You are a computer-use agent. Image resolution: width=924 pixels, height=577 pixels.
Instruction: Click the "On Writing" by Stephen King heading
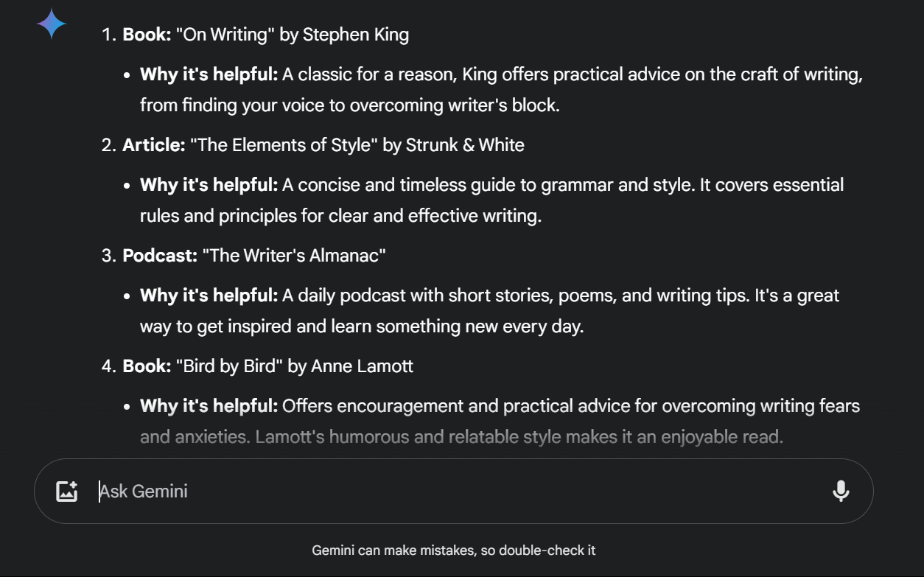click(x=292, y=35)
